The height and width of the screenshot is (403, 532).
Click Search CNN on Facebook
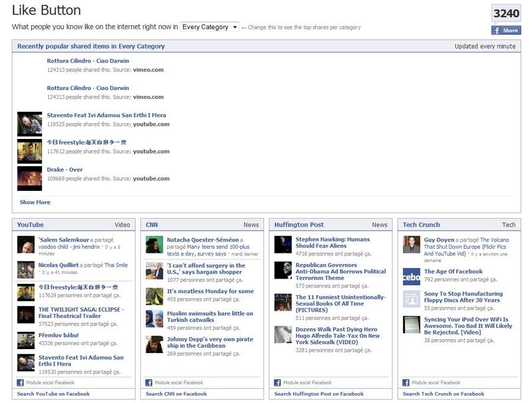(x=176, y=394)
